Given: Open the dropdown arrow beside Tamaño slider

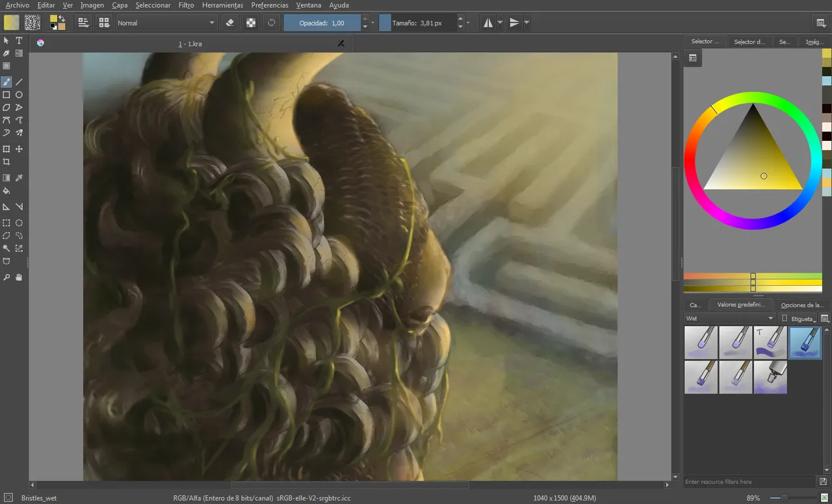Looking at the screenshot, I should click(468, 23).
